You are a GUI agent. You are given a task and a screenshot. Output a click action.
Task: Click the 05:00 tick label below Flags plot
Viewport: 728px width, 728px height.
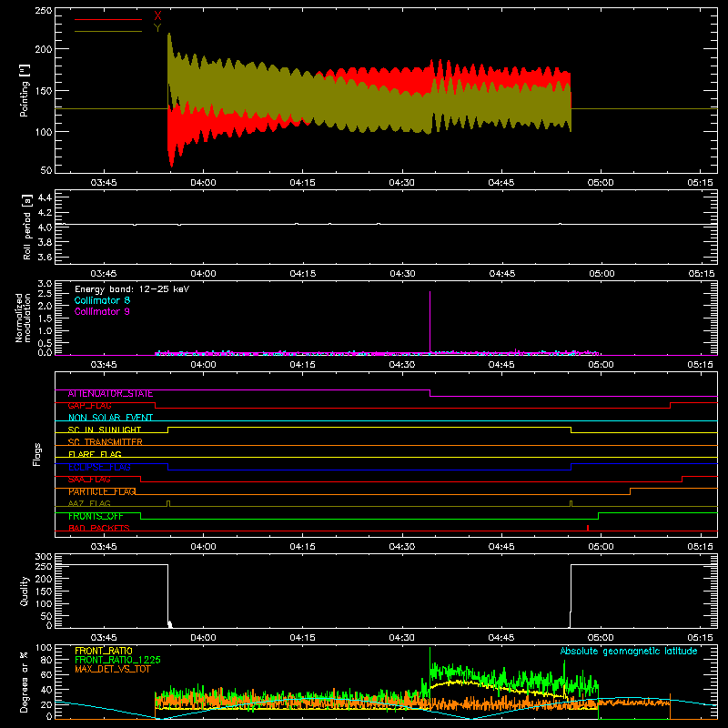[601, 547]
